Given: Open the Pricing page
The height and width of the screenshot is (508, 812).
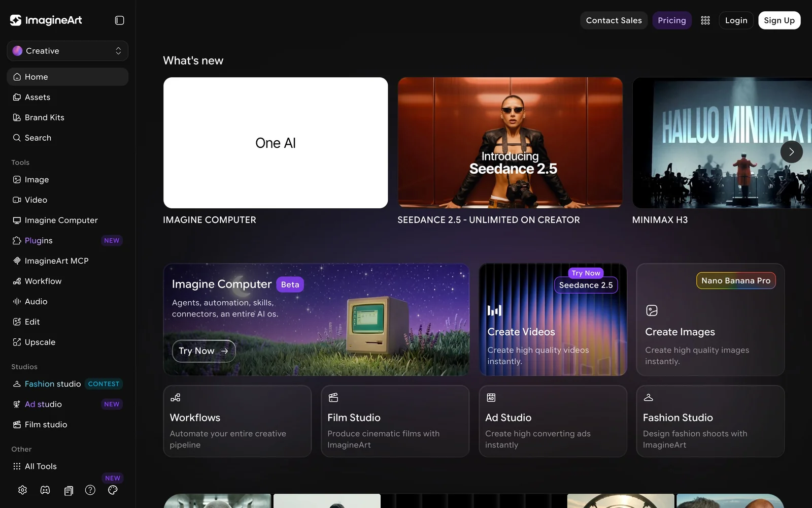Looking at the screenshot, I should coord(672,20).
